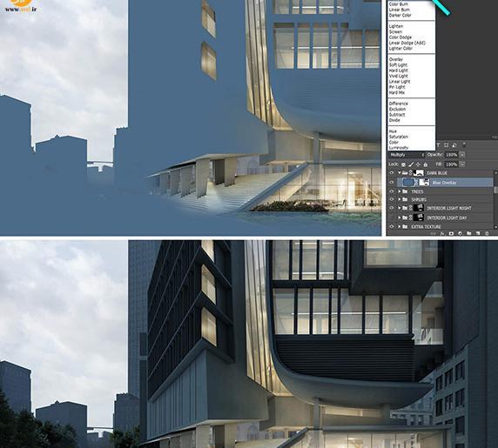This screenshot has height=448, width=498.
Task: Expand the TREES group
Action: (x=400, y=191)
